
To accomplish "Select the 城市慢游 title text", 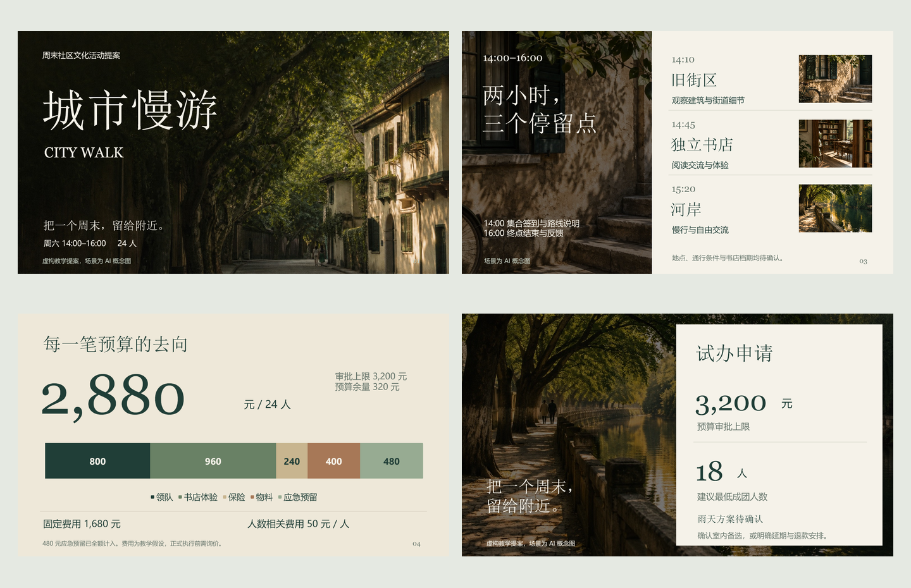I will click(x=130, y=111).
